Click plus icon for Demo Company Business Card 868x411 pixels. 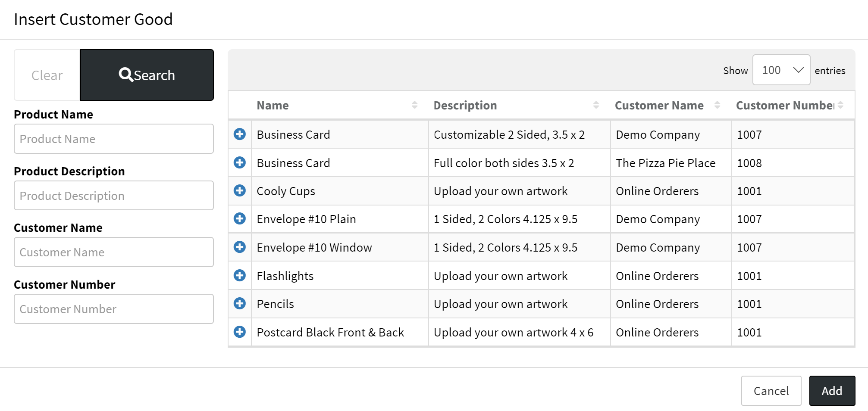point(240,134)
